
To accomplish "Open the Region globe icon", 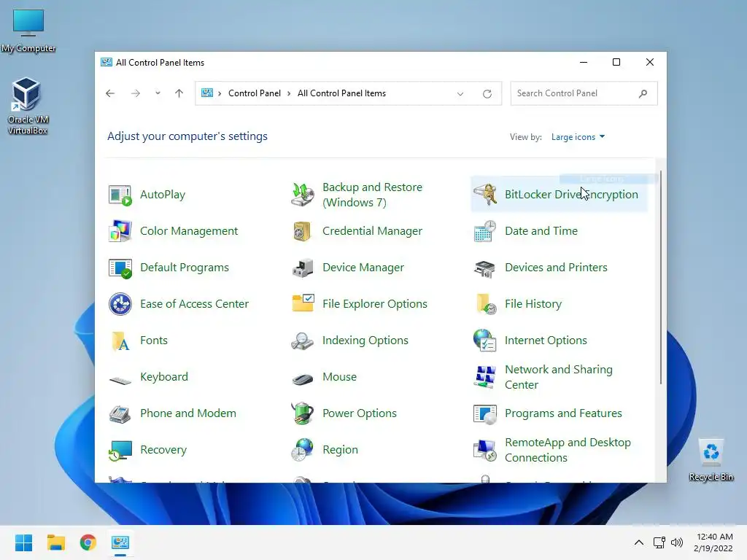I will pos(303,450).
